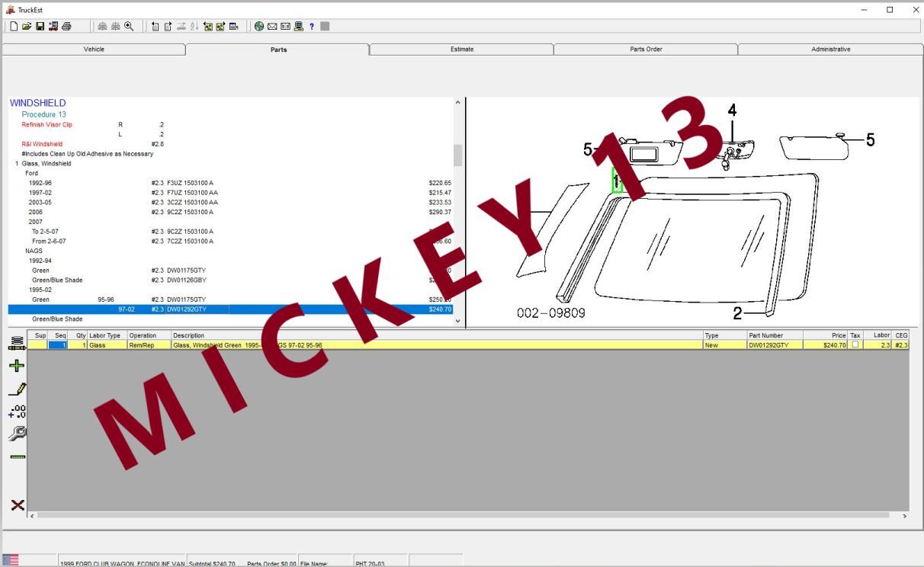Viewport: 924px width, 567px height.
Task: Click the 'Type' column header
Action: [725, 335]
